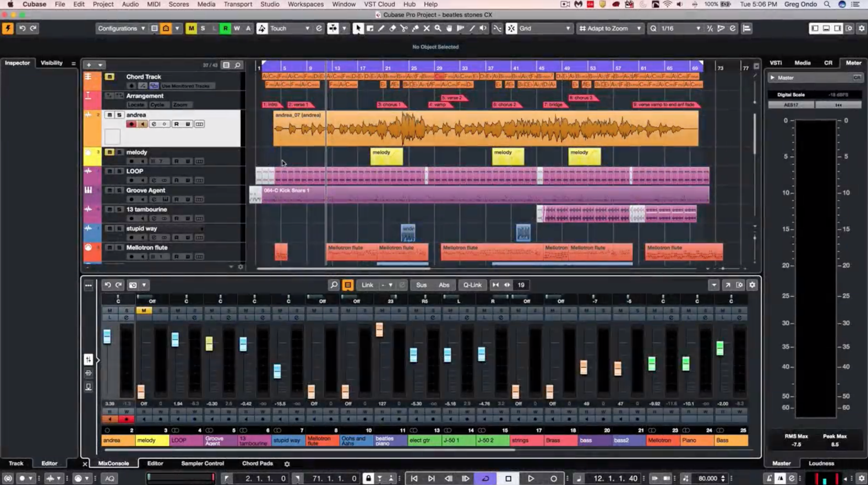Click Locate button on Arrangement track
868x485 pixels.
click(x=136, y=105)
